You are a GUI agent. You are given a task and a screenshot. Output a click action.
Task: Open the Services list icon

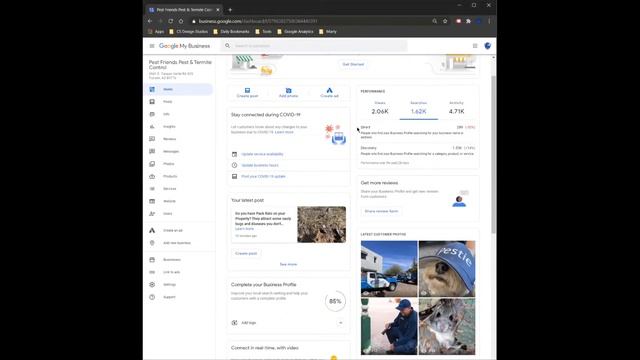pyautogui.click(x=152, y=189)
